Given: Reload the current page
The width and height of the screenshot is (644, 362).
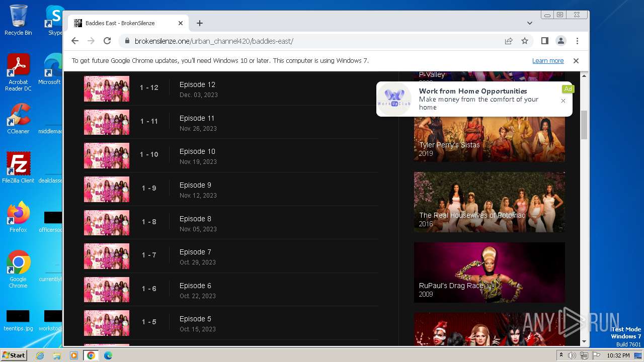Looking at the screenshot, I should 107,41.
